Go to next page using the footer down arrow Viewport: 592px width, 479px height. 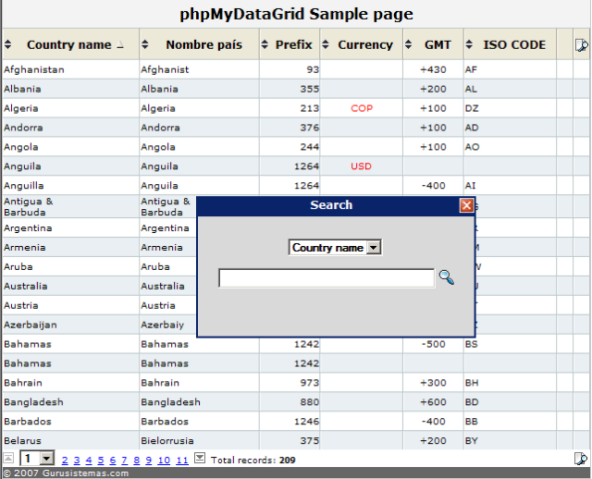pyautogui.click(x=200, y=458)
